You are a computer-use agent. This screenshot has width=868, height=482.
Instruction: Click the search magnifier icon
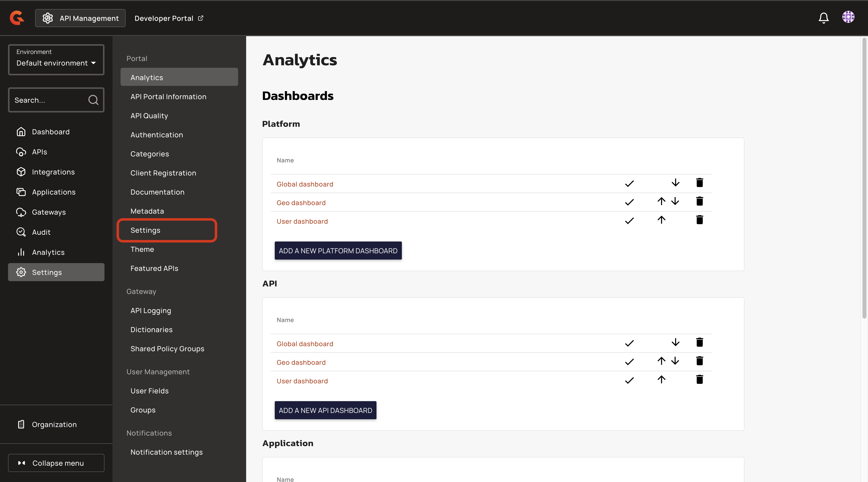pyautogui.click(x=93, y=100)
